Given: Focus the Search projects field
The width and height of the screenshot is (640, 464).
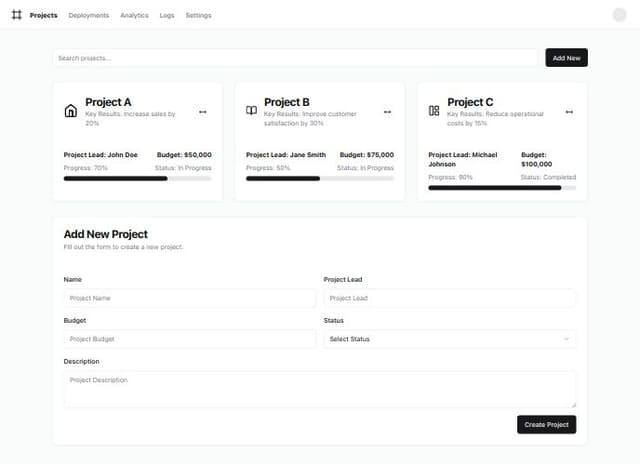Looking at the screenshot, I should [295, 58].
